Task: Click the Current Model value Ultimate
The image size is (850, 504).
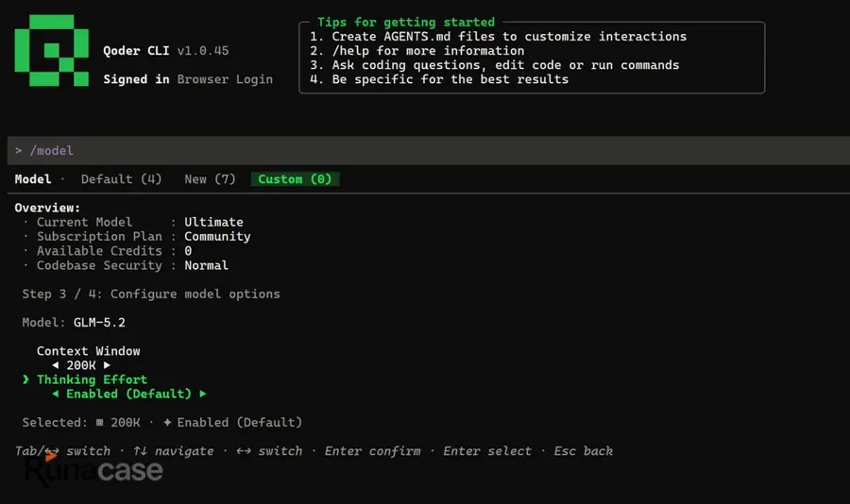Action: point(213,222)
